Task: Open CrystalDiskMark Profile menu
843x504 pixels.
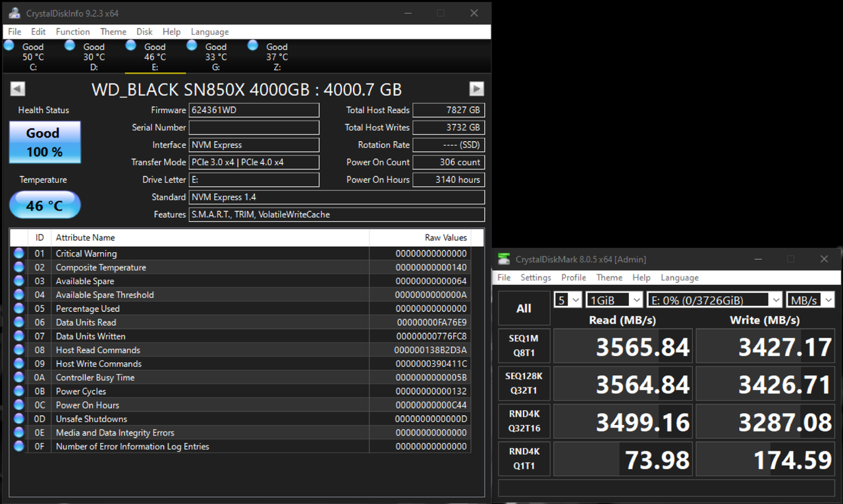Action: (574, 278)
